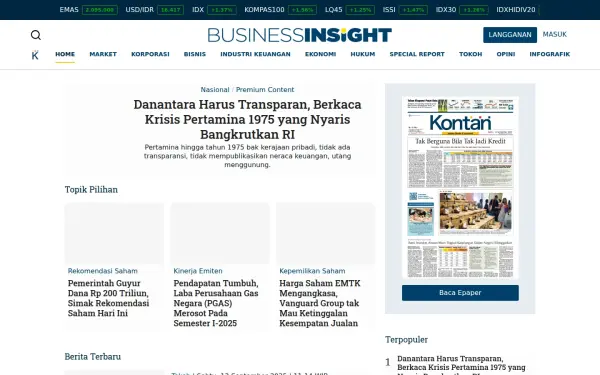Open the EKONOMI menu item
The width and height of the screenshot is (600, 375).
pyautogui.click(x=320, y=54)
